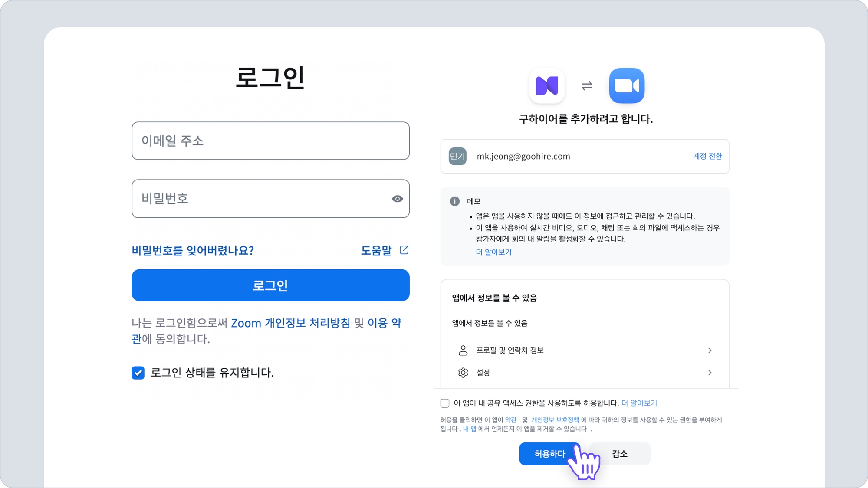Click the 감소 cancel button
This screenshot has height=488, width=868.
(620, 454)
